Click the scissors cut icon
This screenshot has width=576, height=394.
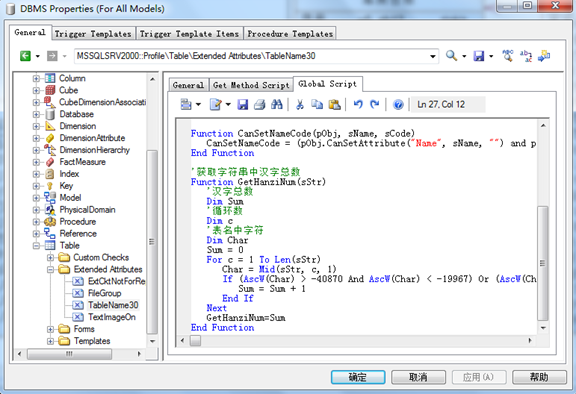click(300, 105)
